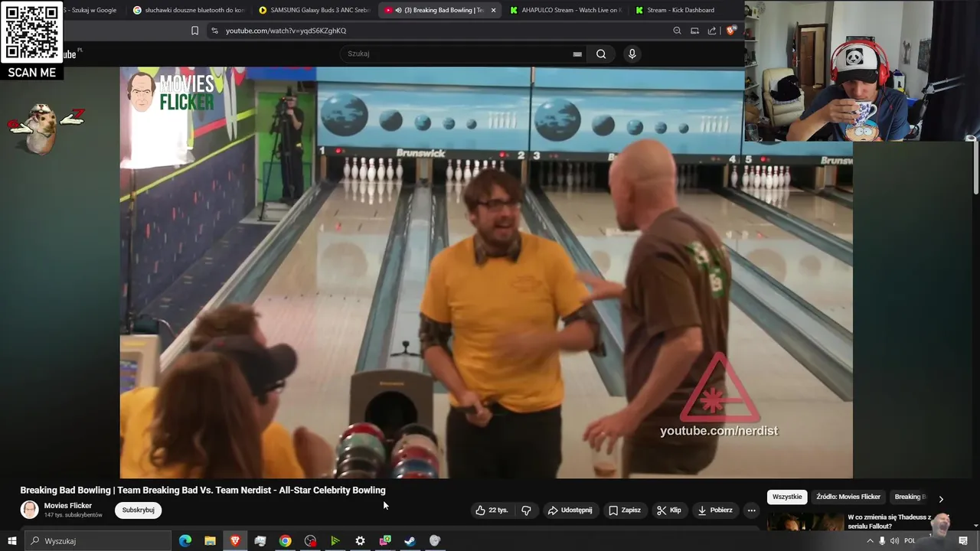Click the address bar URL
The image size is (980, 551).
286,31
